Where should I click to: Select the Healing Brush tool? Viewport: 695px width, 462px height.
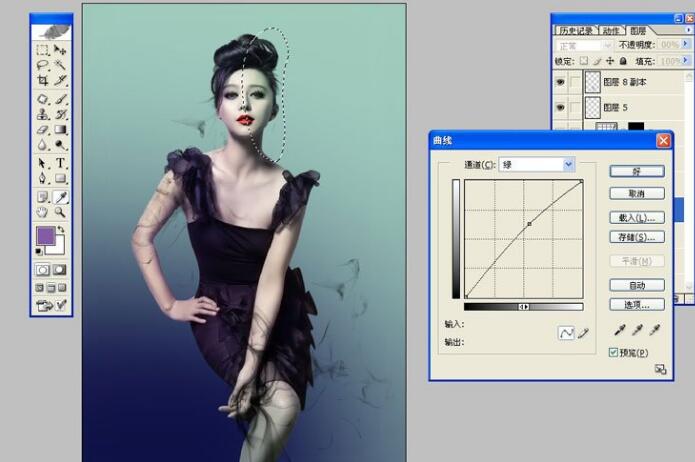pos(43,99)
